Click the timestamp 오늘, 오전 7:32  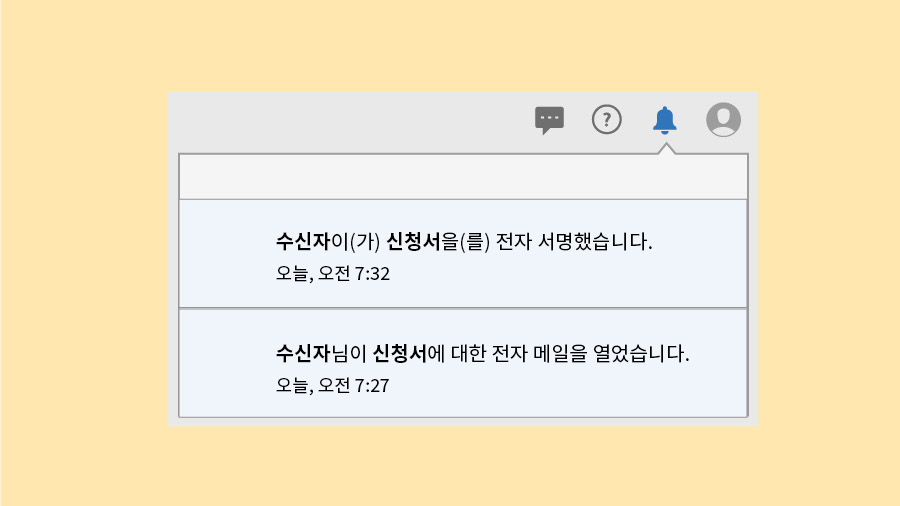click(332, 273)
